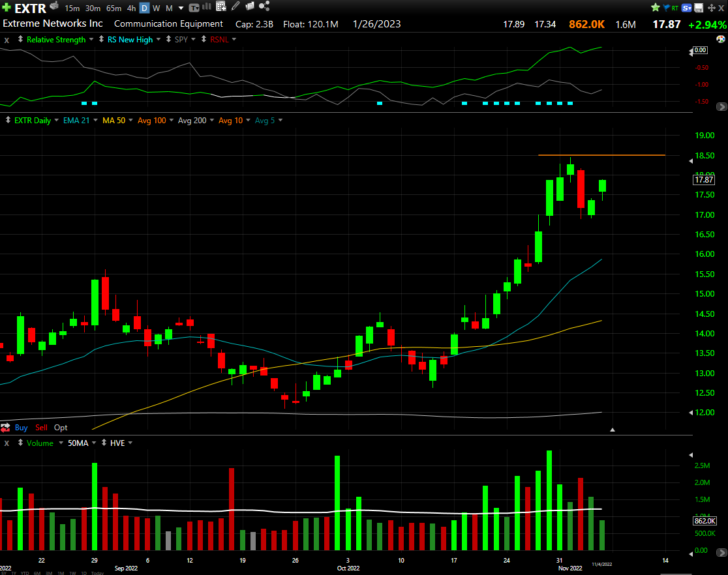This screenshot has width=728, height=575.
Task: Open the Relative Strength indicator dropdown
Action: [x=91, y=40]
